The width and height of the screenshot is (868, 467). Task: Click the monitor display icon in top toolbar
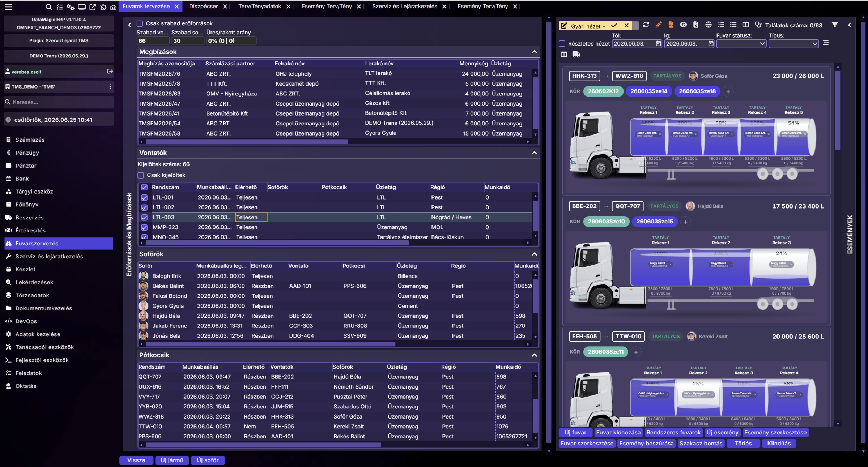pos(82,7)
